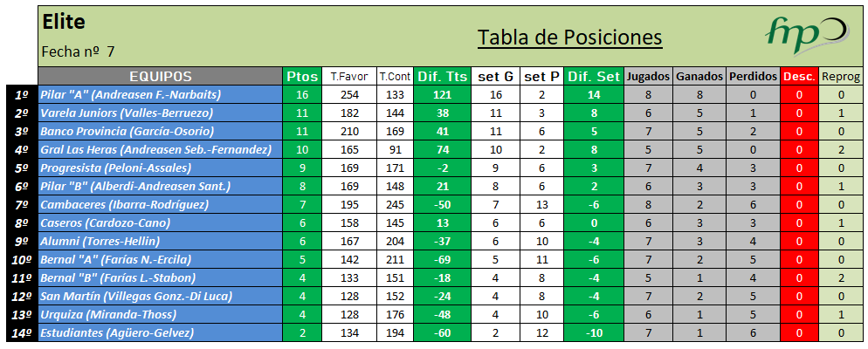Click the green "Ptos" column header
The width and height of the screenshot is (868, 349).
pyautogui.click(x=302, y=77)
